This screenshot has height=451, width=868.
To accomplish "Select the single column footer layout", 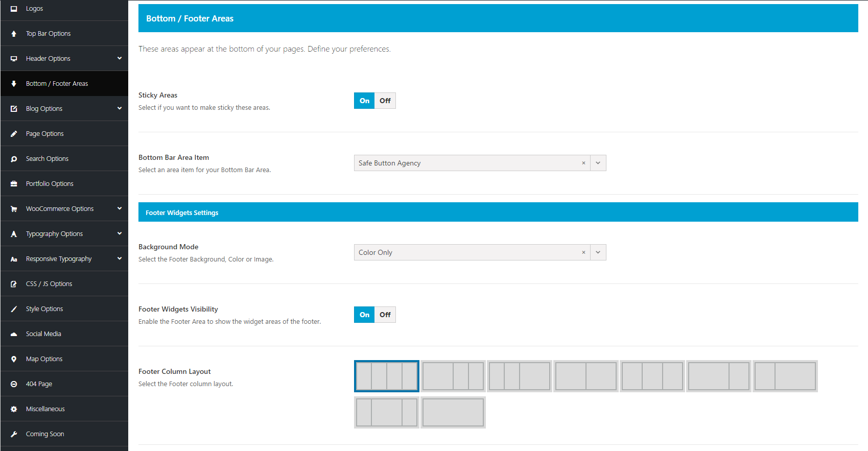I will pos(453,413).
